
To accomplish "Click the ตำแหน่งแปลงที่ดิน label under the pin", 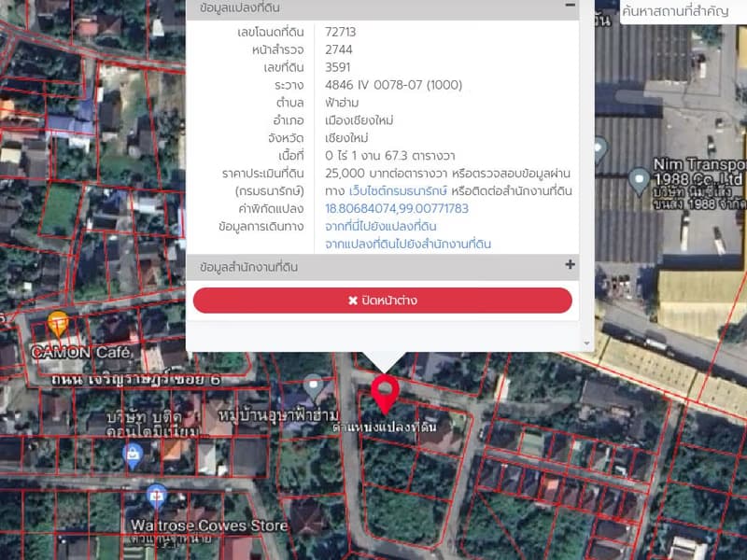I will (x=385, y=427).
